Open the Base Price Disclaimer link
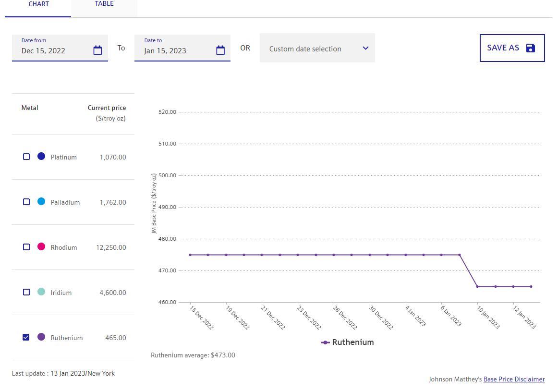Viewport: 558px width, 392px height. [514, 380]
